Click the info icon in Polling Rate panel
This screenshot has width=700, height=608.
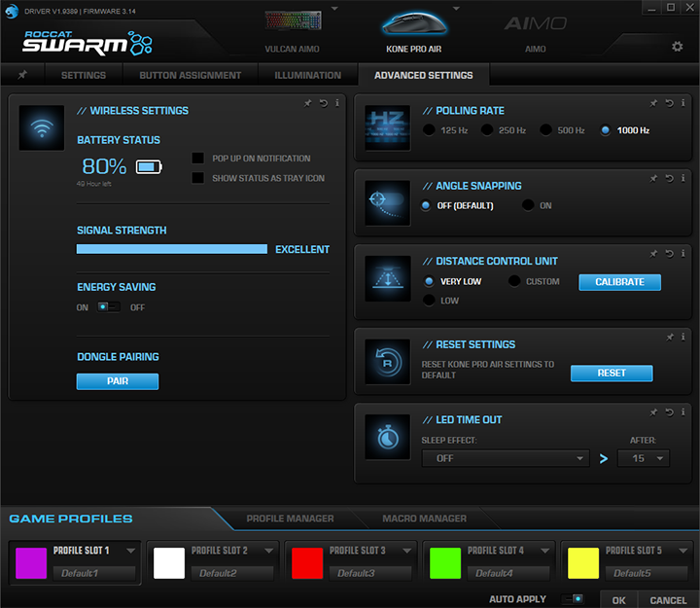[x=682, y=103]
